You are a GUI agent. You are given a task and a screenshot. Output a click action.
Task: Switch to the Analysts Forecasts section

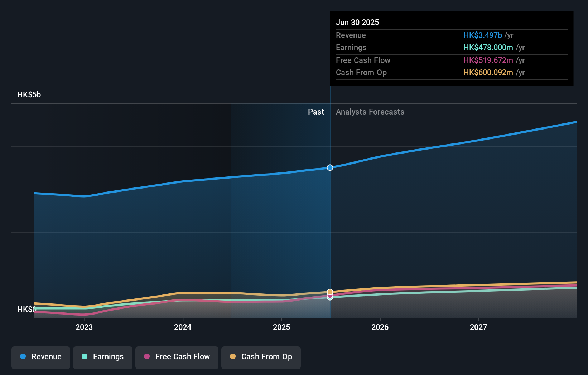coord(370,112)
